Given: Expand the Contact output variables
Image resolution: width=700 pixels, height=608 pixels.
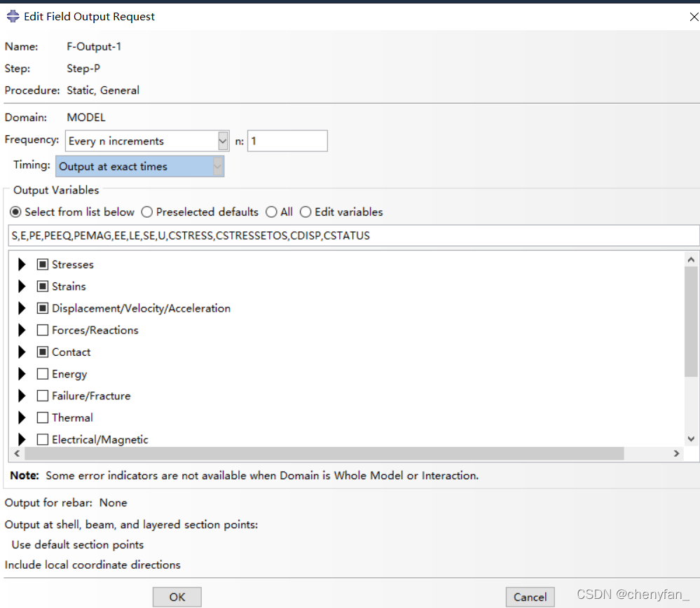Looking at the screenshot, I should 22,352.
